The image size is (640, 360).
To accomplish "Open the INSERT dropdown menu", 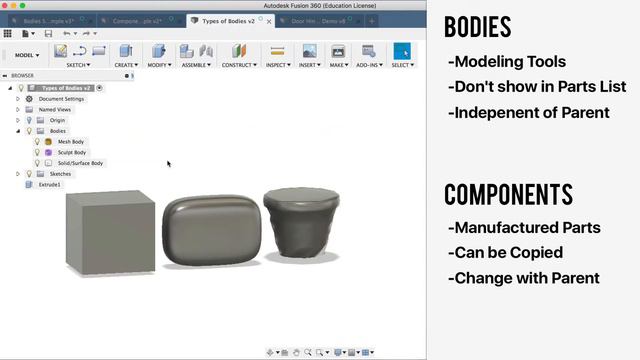I will [x=309, y=65].
